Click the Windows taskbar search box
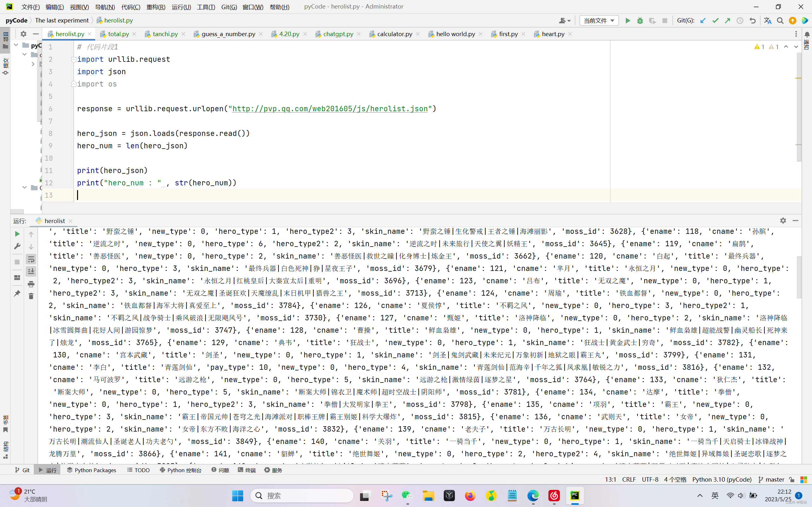 coord(302,496)
